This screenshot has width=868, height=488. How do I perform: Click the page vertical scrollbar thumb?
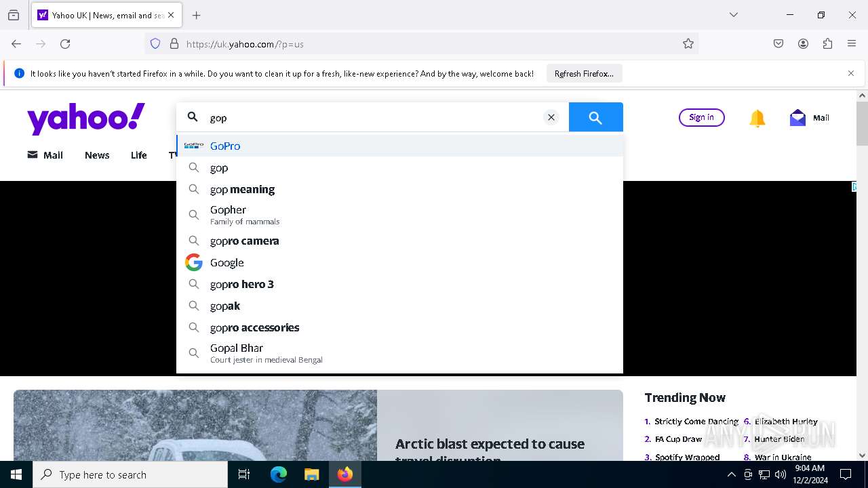[862, 123]
